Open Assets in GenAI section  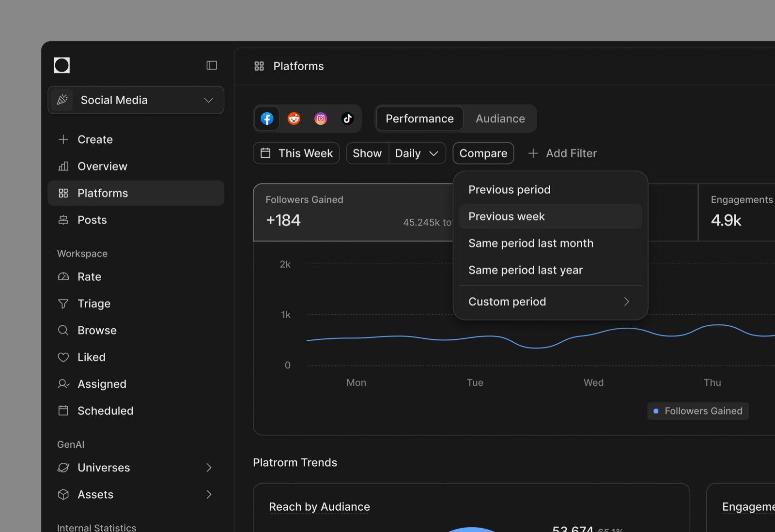click(136, 494)
